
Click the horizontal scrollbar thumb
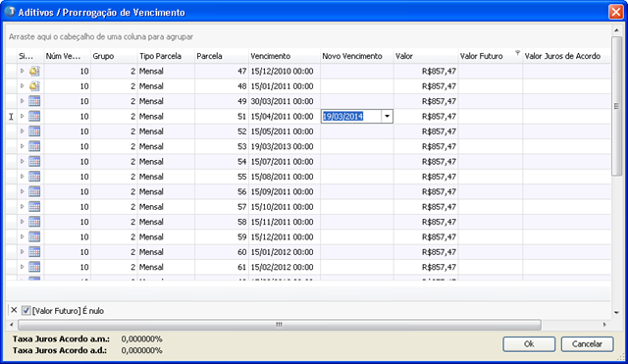(279, 325)
